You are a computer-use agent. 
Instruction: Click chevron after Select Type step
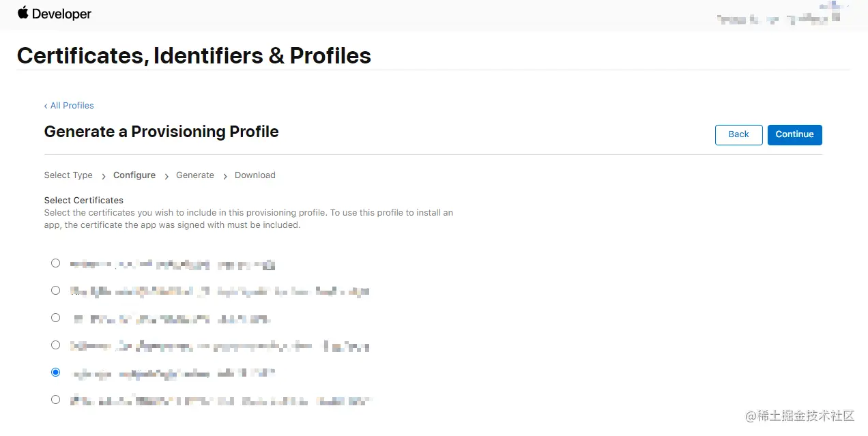coord(103,177)
